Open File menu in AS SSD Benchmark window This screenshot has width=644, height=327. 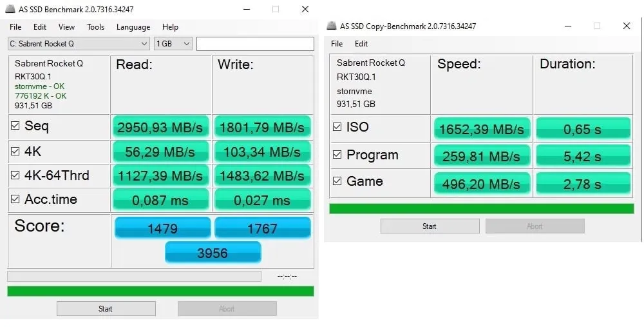click(15, 27)
